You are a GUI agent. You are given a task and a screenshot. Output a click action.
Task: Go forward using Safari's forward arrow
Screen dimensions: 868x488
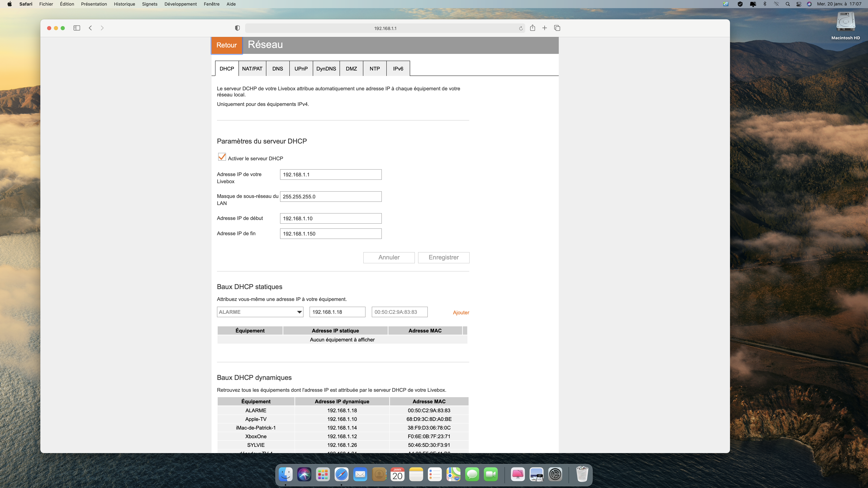(x=102, y=28)
